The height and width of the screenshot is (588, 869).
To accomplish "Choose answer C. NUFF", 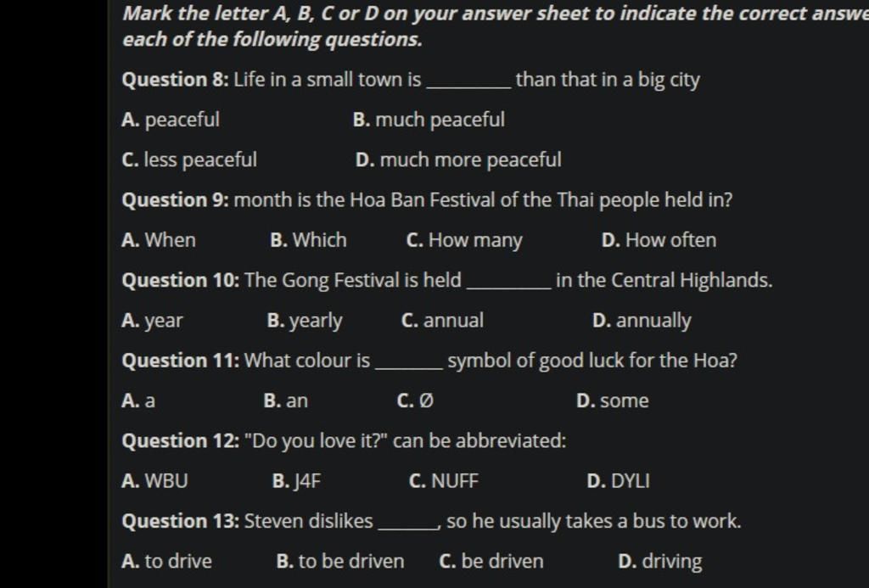I will [x=443, y=481].
